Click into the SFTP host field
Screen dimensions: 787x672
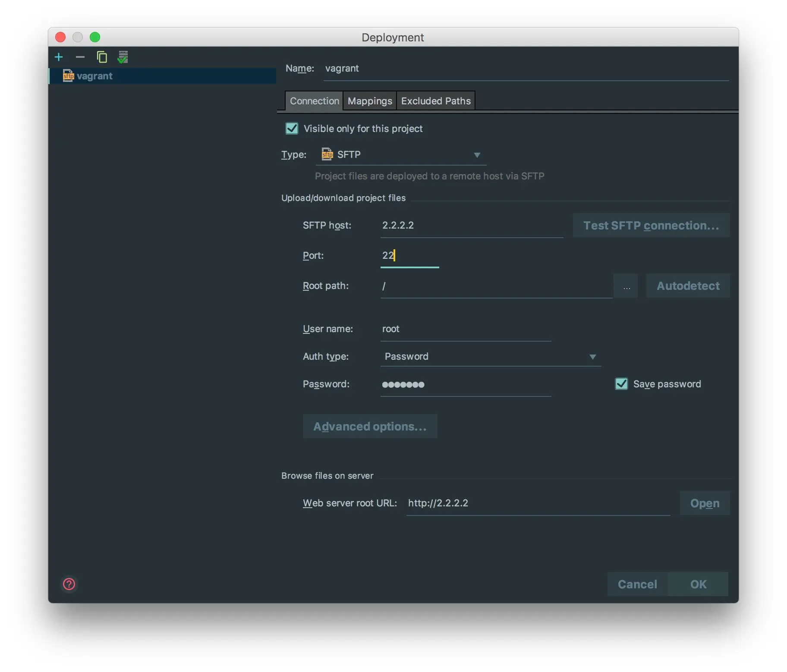coord(471,226)
